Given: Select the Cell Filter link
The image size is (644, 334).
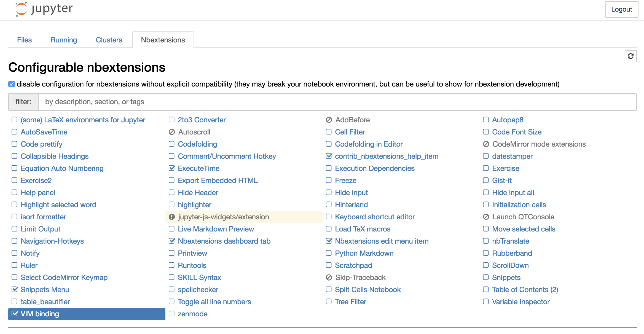Looking at the screenshot, I should click(350, 132).
